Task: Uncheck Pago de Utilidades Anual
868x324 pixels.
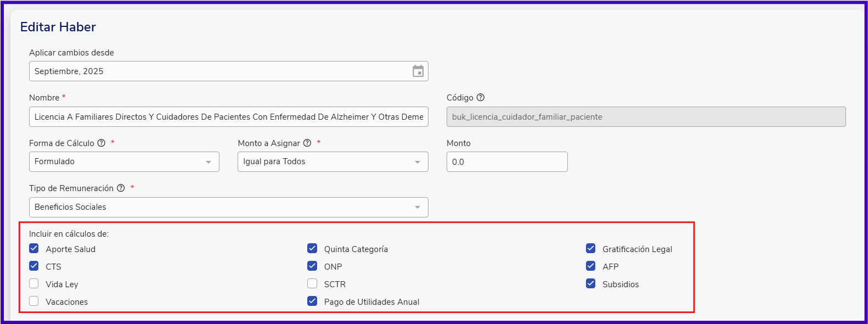Action: 312,301
